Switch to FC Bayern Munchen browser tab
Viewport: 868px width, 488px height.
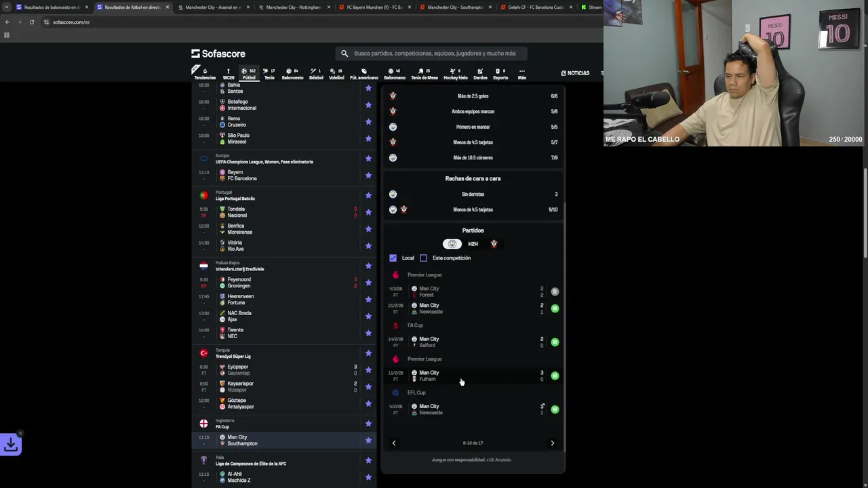[375, 7]
